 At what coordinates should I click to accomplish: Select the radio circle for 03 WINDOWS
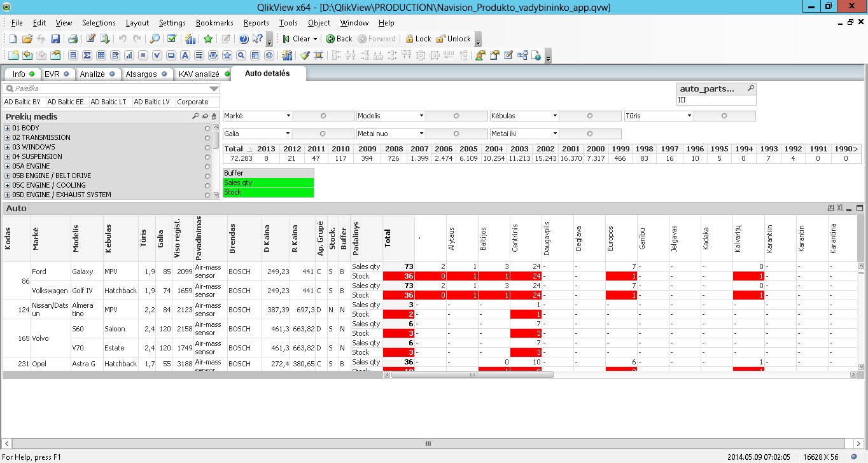(x=207, y=147)
